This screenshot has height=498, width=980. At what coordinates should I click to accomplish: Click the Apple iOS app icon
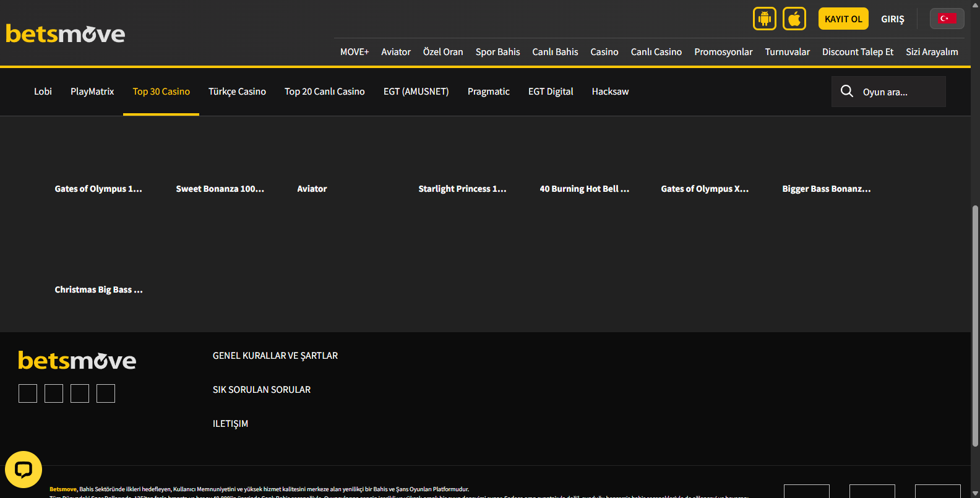click(794, 19)
